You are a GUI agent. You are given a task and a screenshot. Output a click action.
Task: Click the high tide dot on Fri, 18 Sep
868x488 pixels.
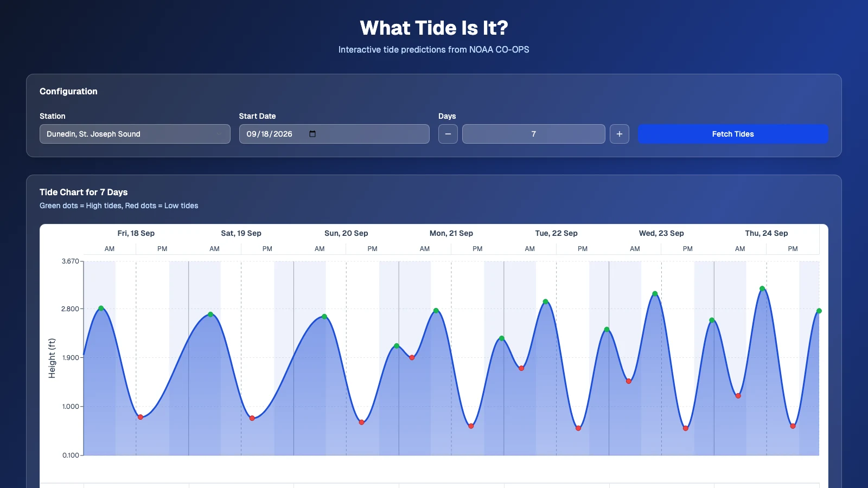(x=101, y=308)
